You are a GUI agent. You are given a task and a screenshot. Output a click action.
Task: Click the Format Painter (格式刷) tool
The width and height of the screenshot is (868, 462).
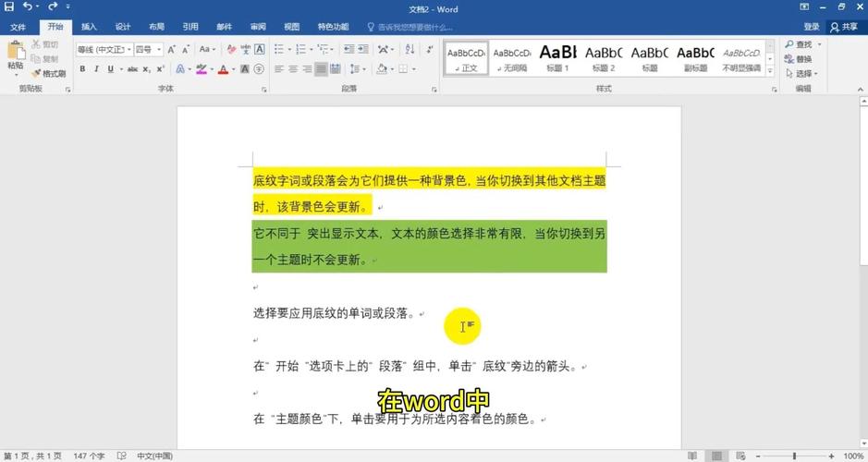point(48,73)
